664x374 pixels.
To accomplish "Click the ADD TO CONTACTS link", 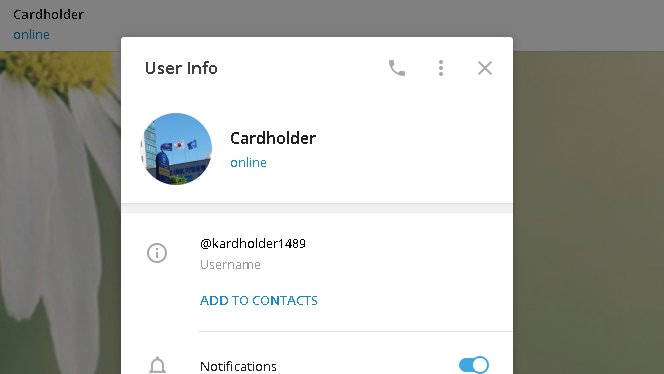I will pyautogui.click(x=259, y=300).
